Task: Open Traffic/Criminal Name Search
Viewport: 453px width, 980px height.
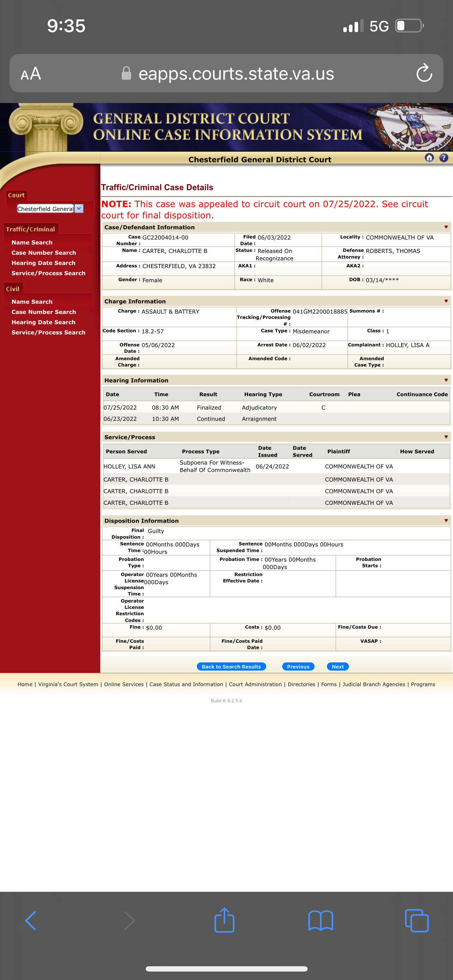Action: [x=32, y=242]
